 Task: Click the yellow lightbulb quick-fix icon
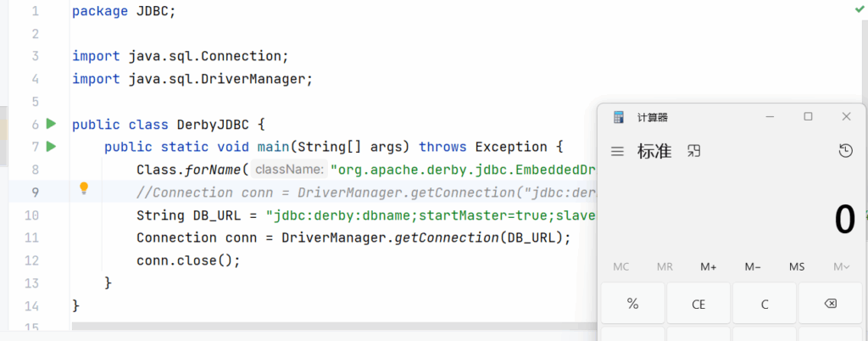pos(84,188)
